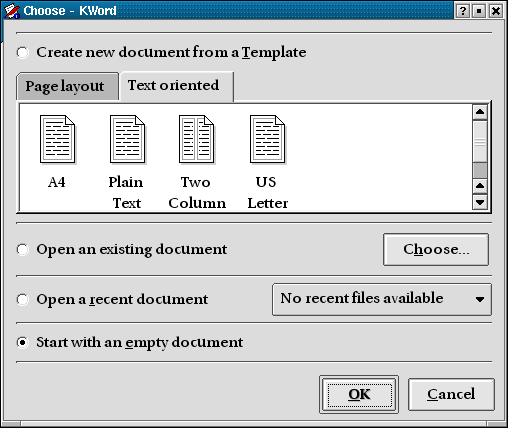Image resolution: width=508 pixels, height=428 pixels.
Task: Click the template list scrollbar up arrow
Action: (480, 112)
